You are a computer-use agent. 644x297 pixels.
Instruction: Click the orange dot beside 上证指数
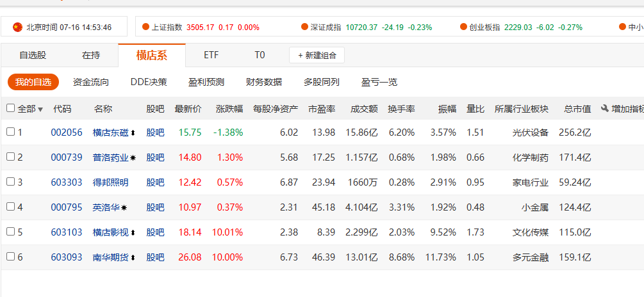[x=145, y=27]
